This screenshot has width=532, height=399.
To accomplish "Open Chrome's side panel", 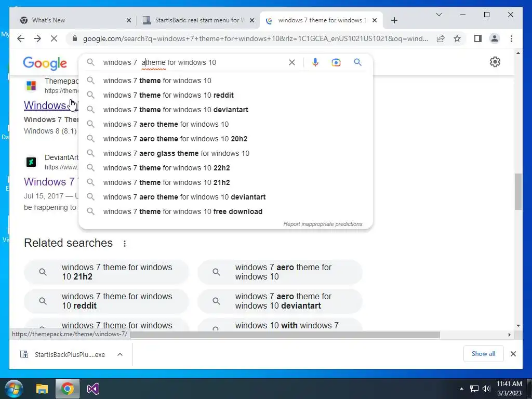I will click(478, 38).
